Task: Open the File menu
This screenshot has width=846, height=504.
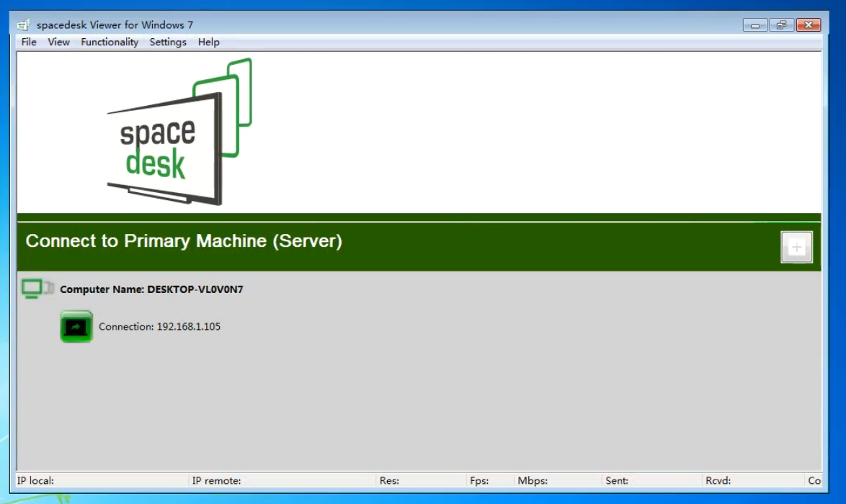Action: 29,42
